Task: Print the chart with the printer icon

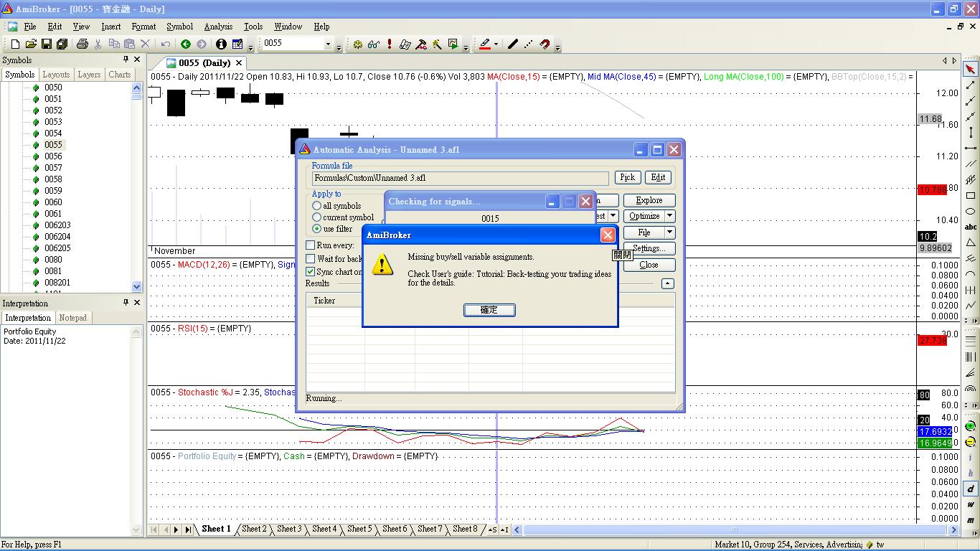Action: point(82,44)
